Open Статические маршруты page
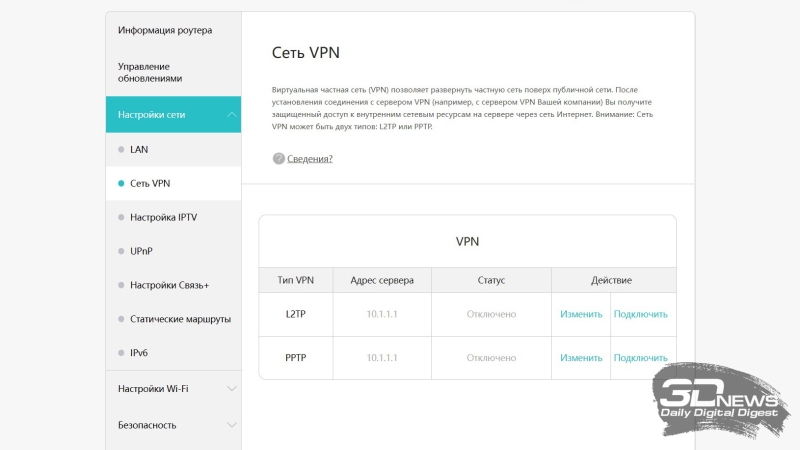 (x=180, y=319)
